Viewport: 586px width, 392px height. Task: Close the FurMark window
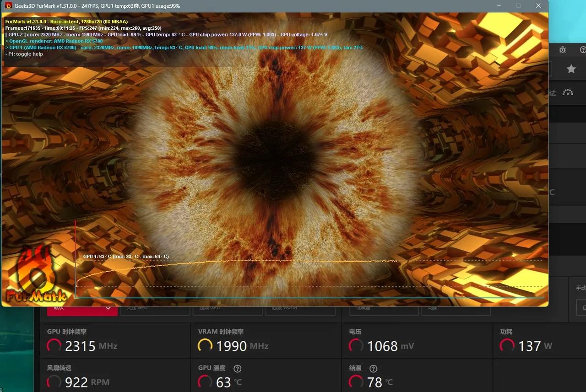tap(538, 6)
